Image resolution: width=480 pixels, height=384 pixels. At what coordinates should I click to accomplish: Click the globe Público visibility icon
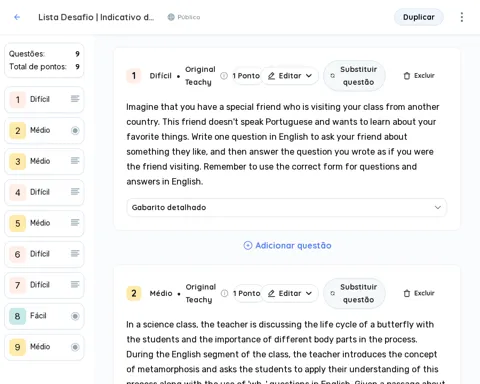[x=171, y=17]
